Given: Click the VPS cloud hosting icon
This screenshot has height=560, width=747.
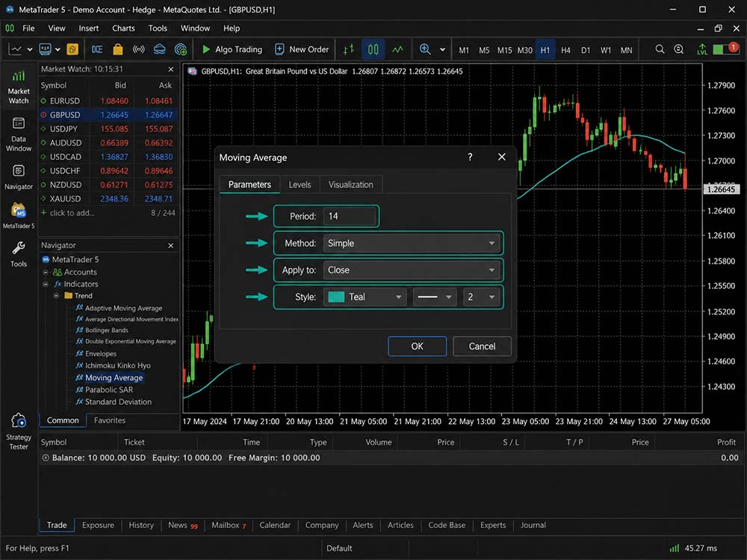Looking at the screenshot, I should (160, 49).
